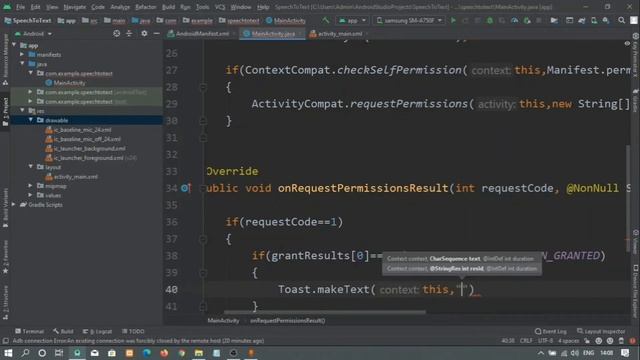Open Task View on the taskbar
This screenshot has height=360, width=640.
pos(59,353)
